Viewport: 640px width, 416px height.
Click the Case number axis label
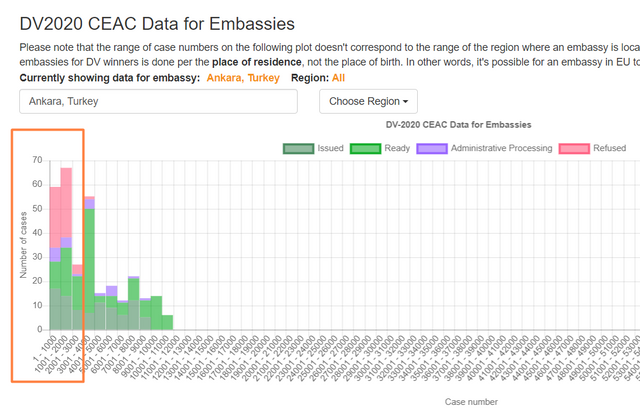coord(471,402)
